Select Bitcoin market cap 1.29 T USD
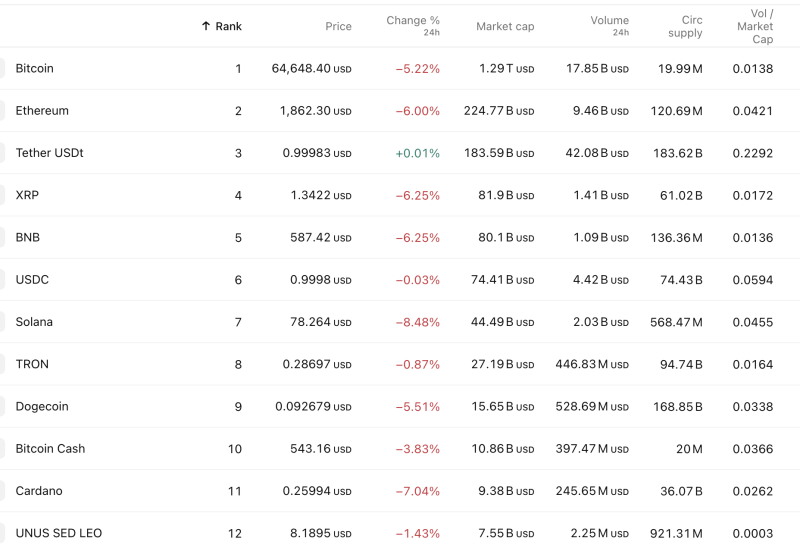Screen dimensions: 800x551 click(507, 68)
